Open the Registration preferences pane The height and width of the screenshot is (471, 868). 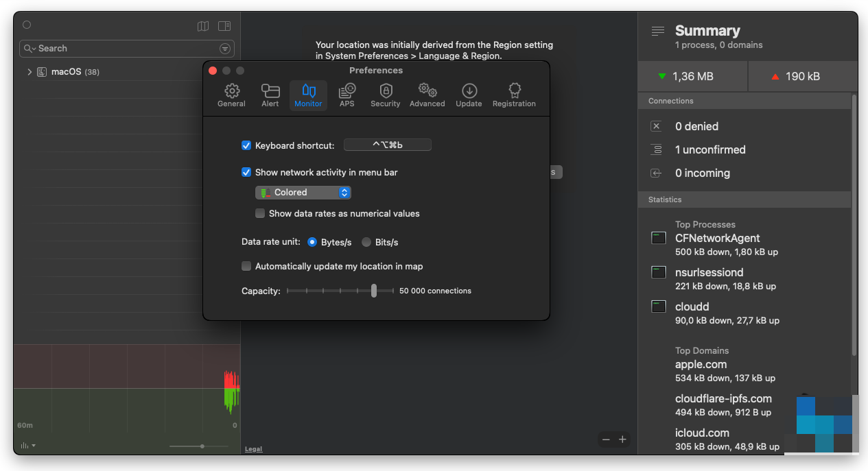point(514,95)
